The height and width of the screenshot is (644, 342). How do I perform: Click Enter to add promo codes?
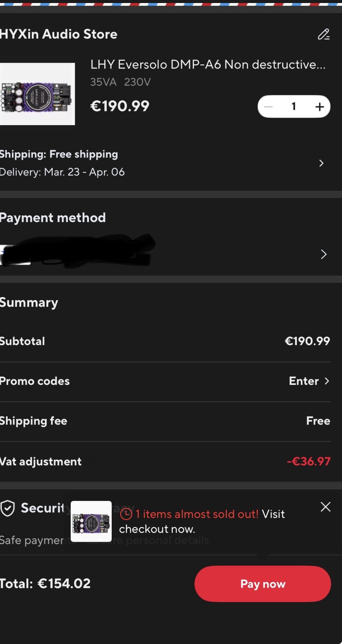(x=304, y=381)
